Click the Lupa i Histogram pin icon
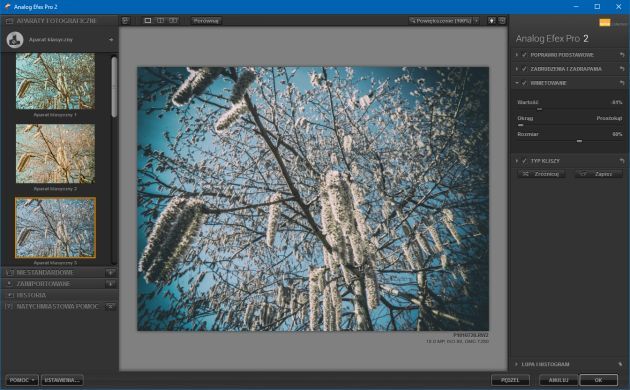The image size is (630, 390). pos(621,364)
